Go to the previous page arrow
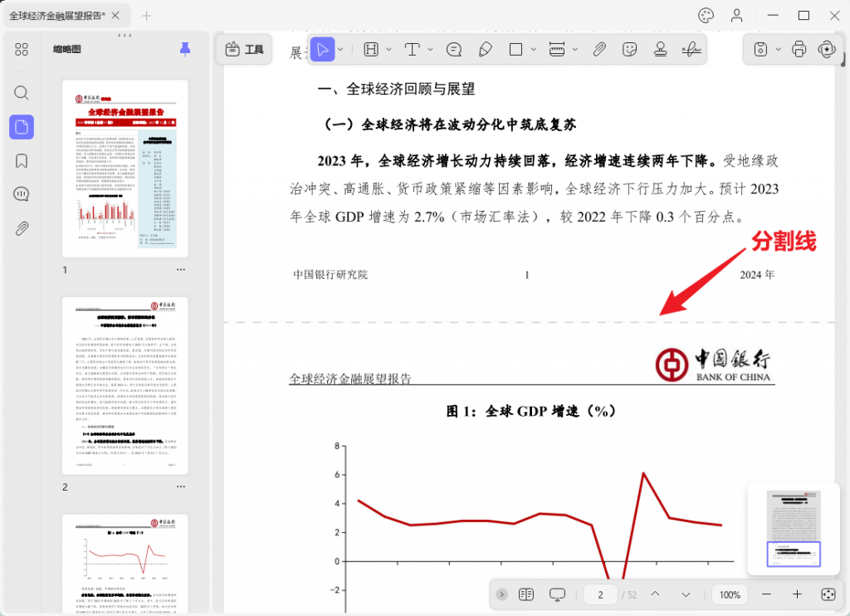850x616 pixels. (x=655, y=594)
